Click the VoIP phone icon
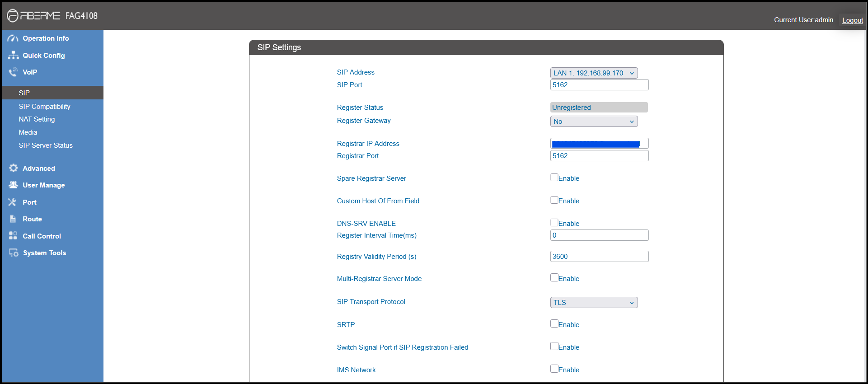Image resolution: width=868 pixels, height=384 pixels. [13, 72]
